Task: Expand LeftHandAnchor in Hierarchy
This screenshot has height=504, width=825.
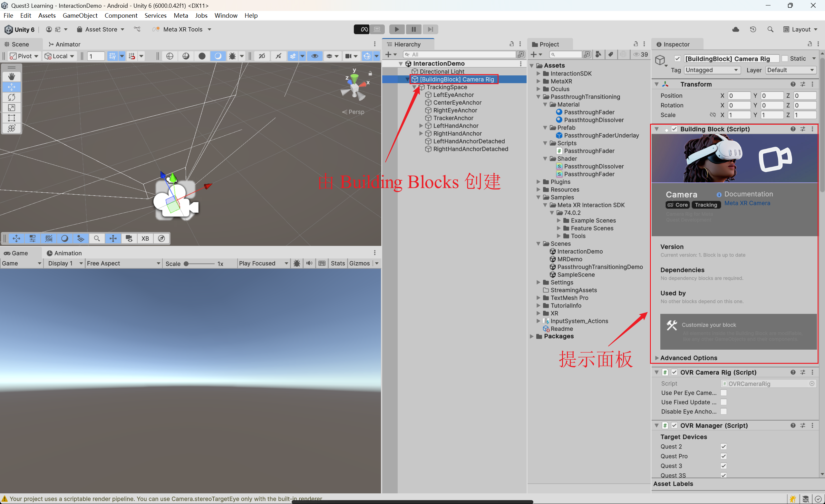Action: pyautogui.click(x=421, y=126)
